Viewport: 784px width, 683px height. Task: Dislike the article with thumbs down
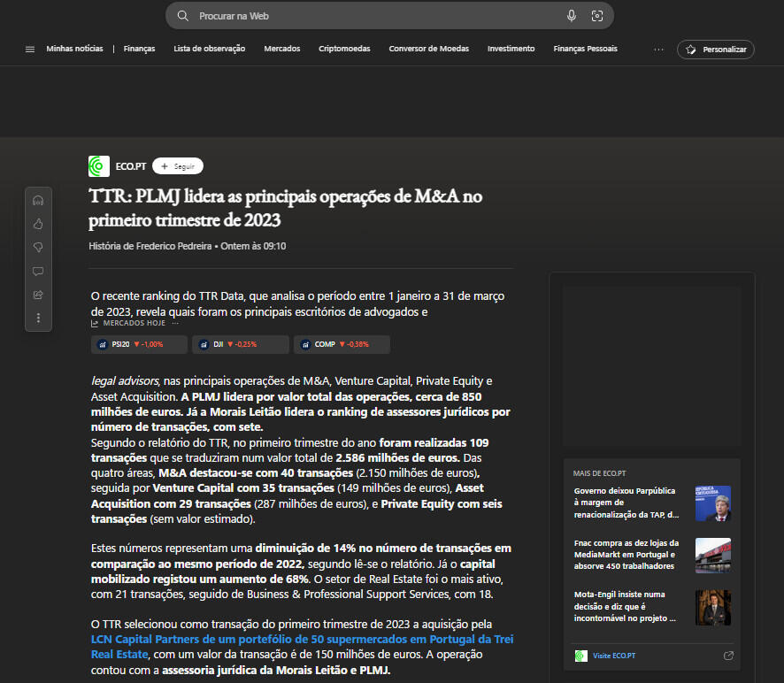pos(38,247)
